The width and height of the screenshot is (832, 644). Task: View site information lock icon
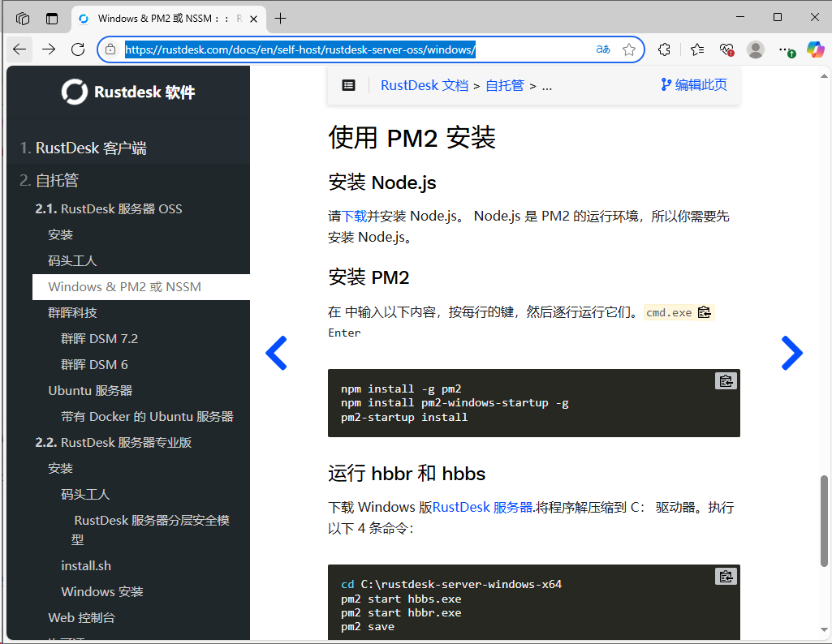click(x=110, y=49)
